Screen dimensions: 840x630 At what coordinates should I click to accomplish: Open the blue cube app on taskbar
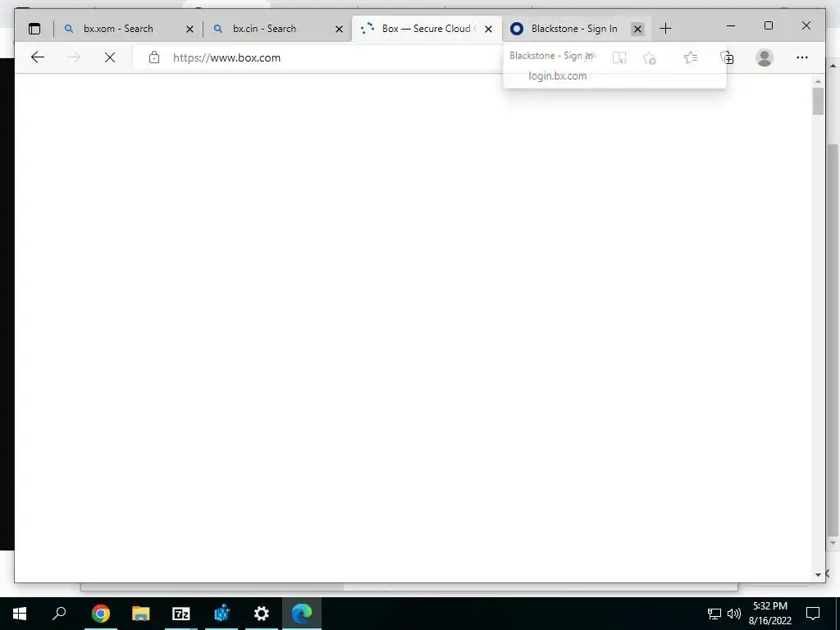click(x=221, y=614)
